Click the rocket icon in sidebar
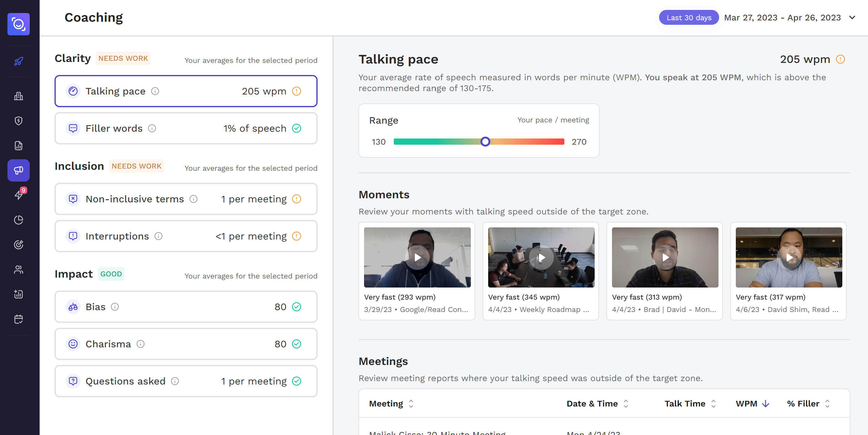This screenshot has width=868, height=435. pyautogui.click(x=19, y=61)
